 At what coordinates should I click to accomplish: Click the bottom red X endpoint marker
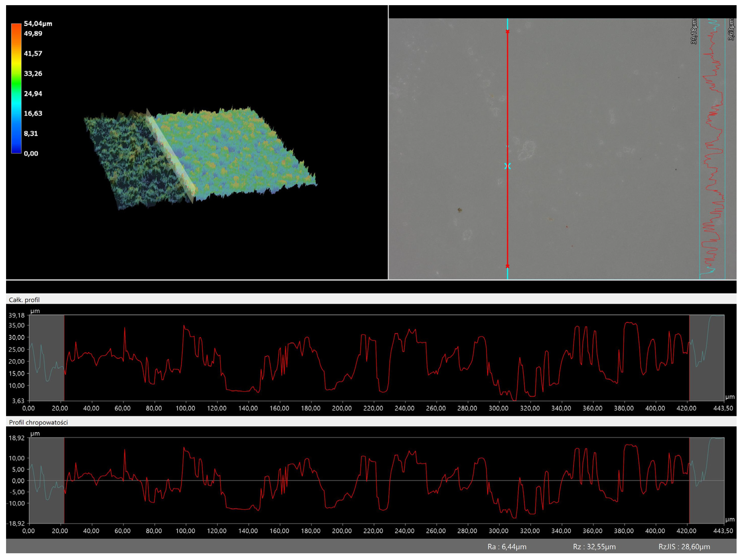click(507, 266)
